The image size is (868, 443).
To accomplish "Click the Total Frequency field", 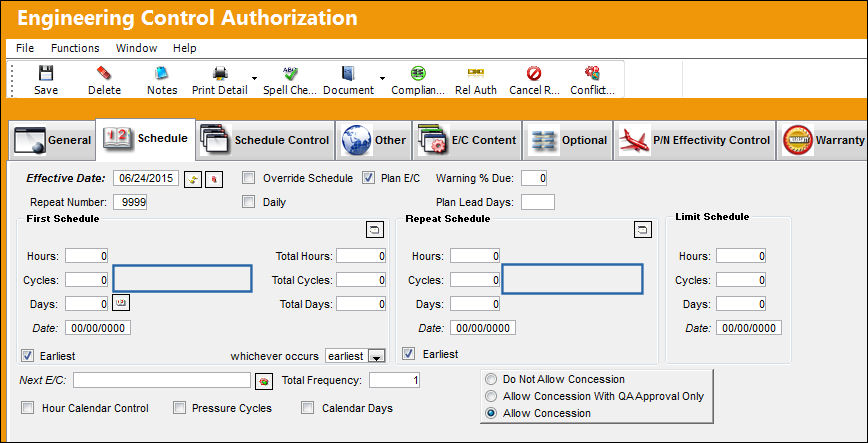I will pos(395,380).
